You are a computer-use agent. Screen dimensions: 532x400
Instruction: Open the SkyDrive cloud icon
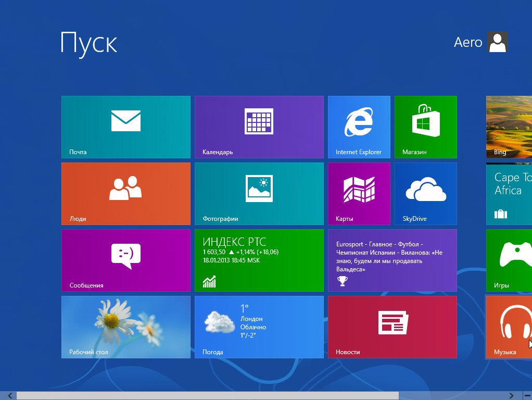426,189
